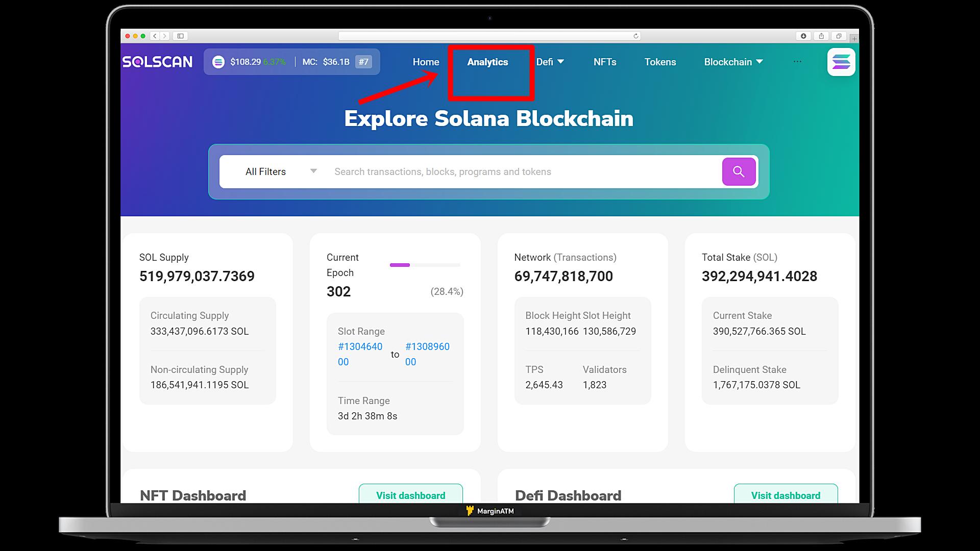Click the Validators count 1,823
Screen dimensions: 980x551
pos(595,385)
